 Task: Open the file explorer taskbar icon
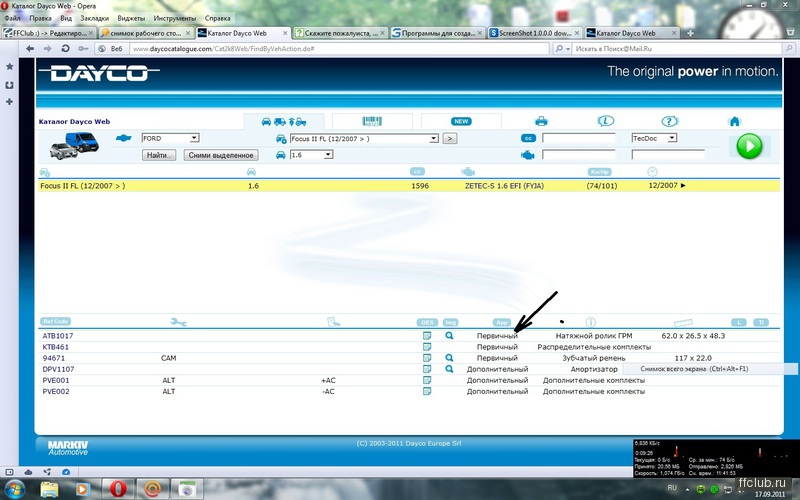pyautogui.click(x=49, y=489)
